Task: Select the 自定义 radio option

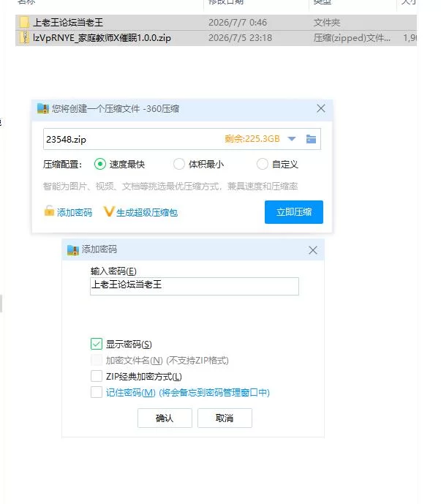Action: pos(262,164)
